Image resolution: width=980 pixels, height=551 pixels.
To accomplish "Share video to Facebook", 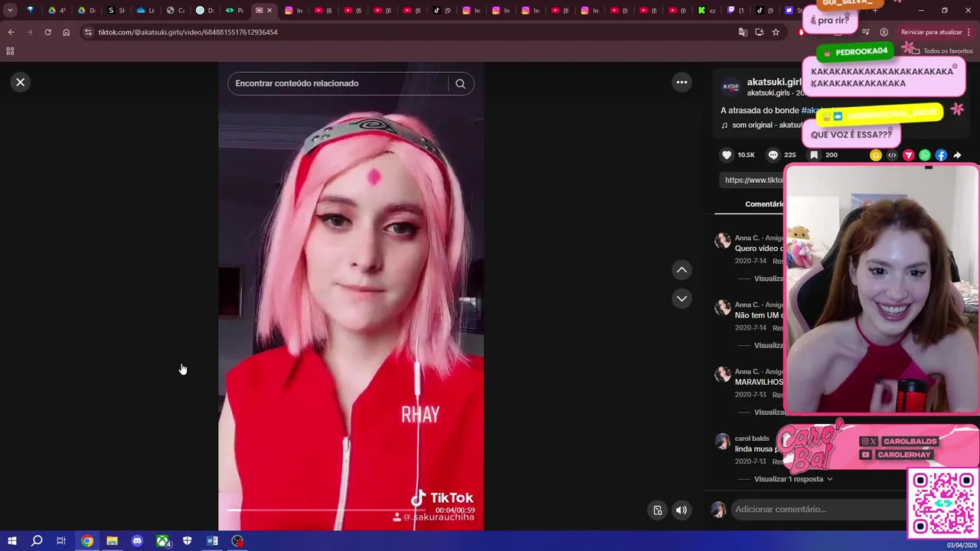I will point(941,155).
